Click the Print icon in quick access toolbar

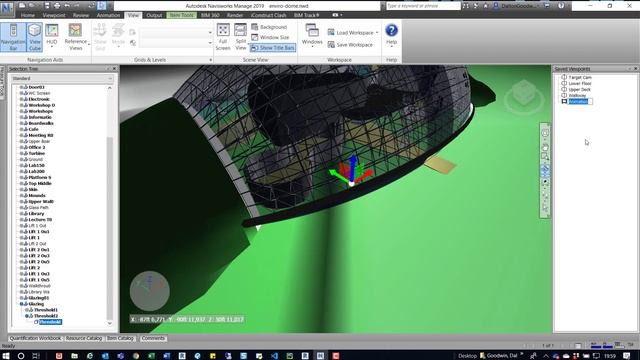pyautogui.click(x=57, y=6)
